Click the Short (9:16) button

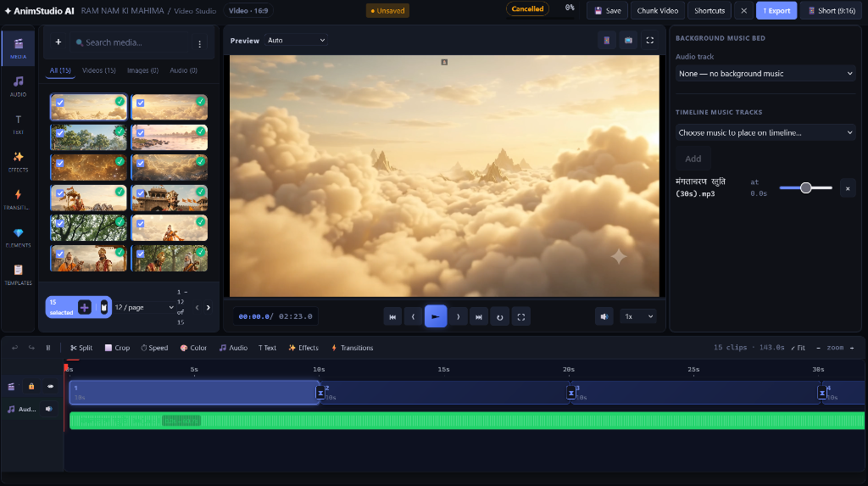(832, 10)
